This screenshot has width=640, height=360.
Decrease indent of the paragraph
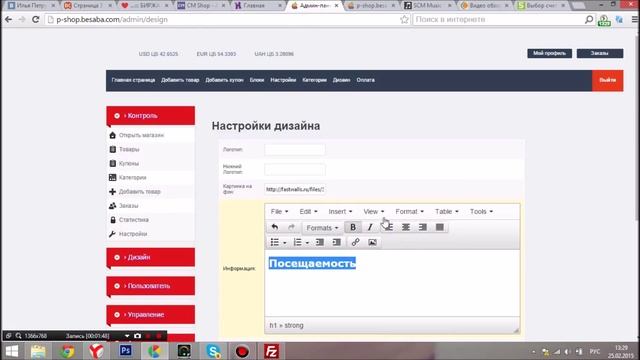[x=320, y=242]
